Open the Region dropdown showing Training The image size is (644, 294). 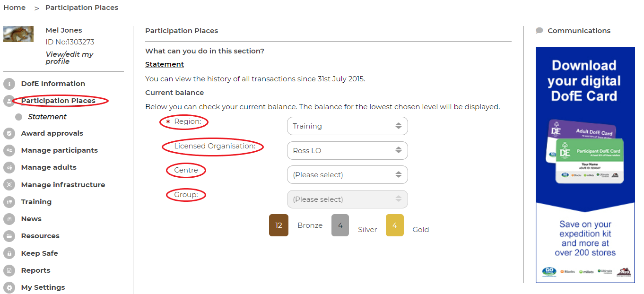(x=348, y=126)
